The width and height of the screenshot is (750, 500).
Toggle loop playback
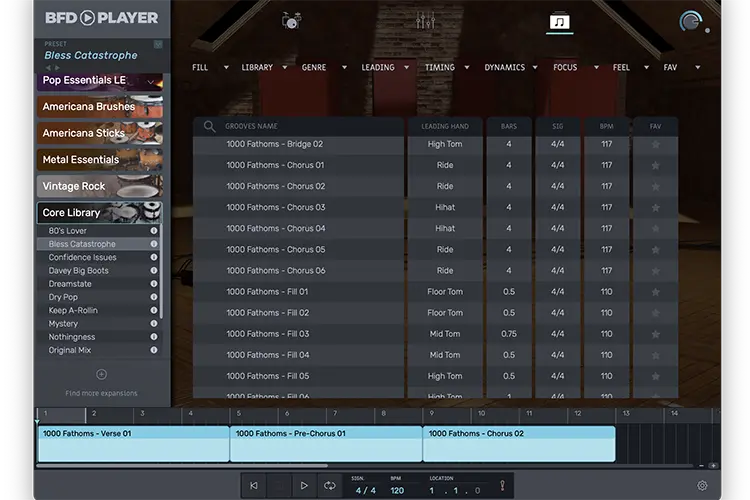coord(330,486)
